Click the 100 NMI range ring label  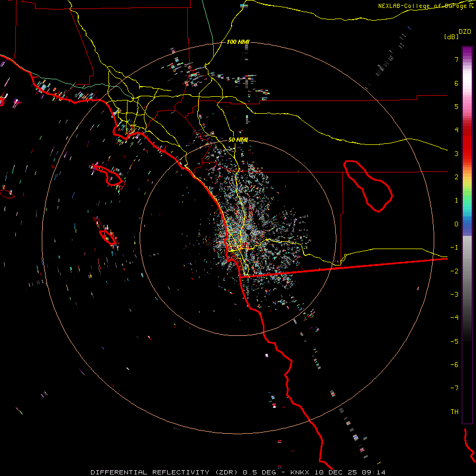click(x=238, y=42)
